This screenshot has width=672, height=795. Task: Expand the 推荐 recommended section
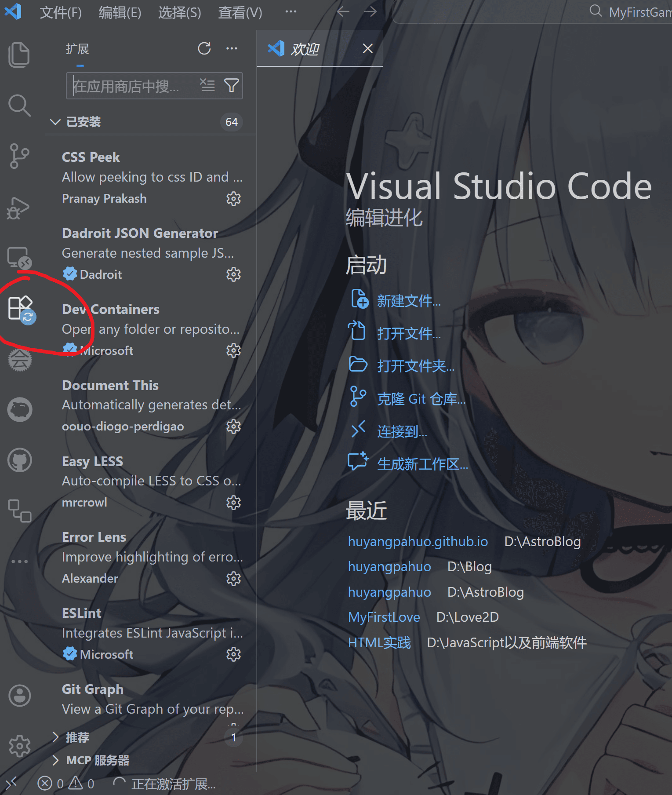pos(55,737)
